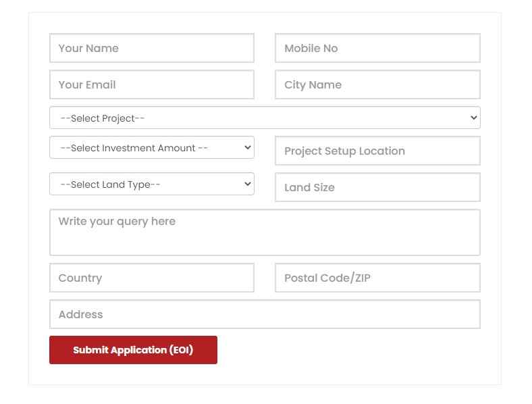This screenshot has width=532, height=404.
Task: Click the Your Name input field
Action: (x=151, y=48)
